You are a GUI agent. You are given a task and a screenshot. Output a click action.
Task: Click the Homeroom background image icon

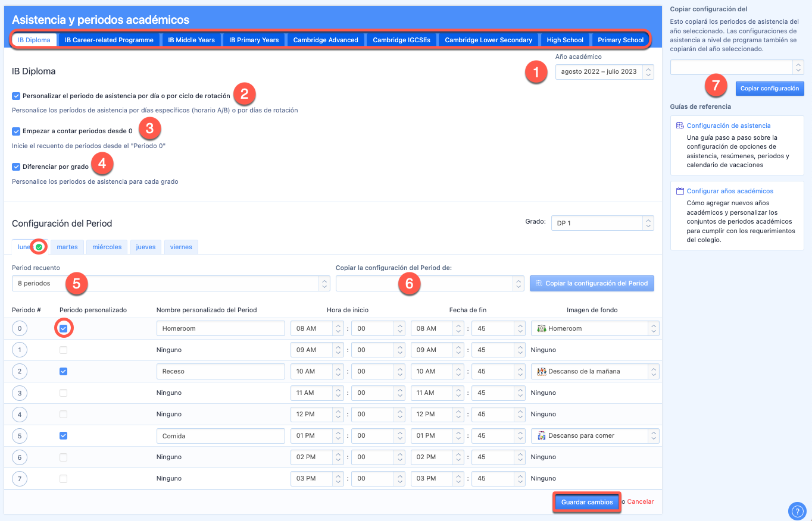(x=541, y=328)
